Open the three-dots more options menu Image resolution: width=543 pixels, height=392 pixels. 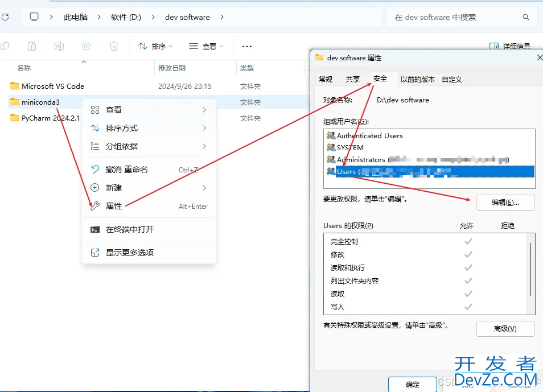tap(247, 47)
